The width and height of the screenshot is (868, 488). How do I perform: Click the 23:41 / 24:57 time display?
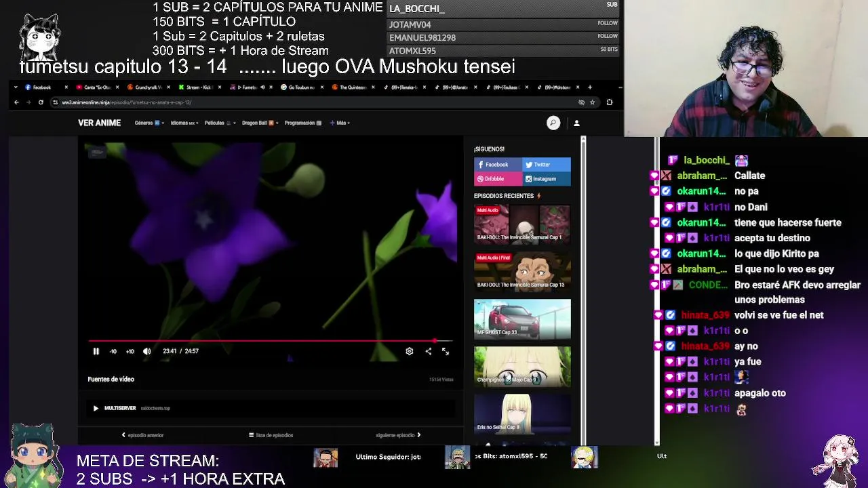(180, 351)
